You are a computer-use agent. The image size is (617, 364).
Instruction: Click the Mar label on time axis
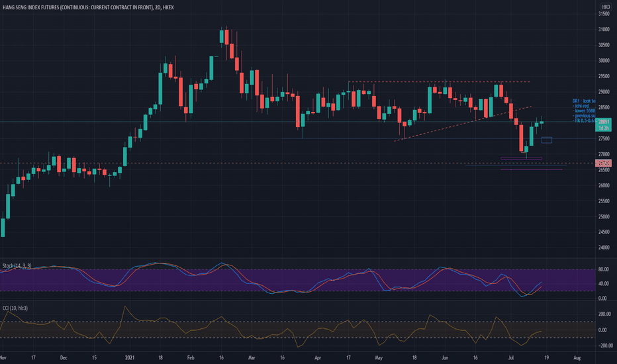252,358
